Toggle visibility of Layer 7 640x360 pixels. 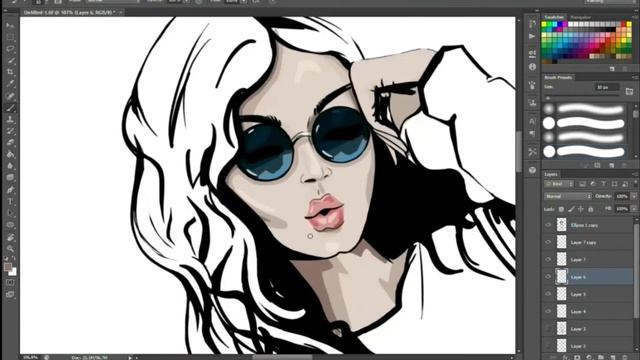548,260
